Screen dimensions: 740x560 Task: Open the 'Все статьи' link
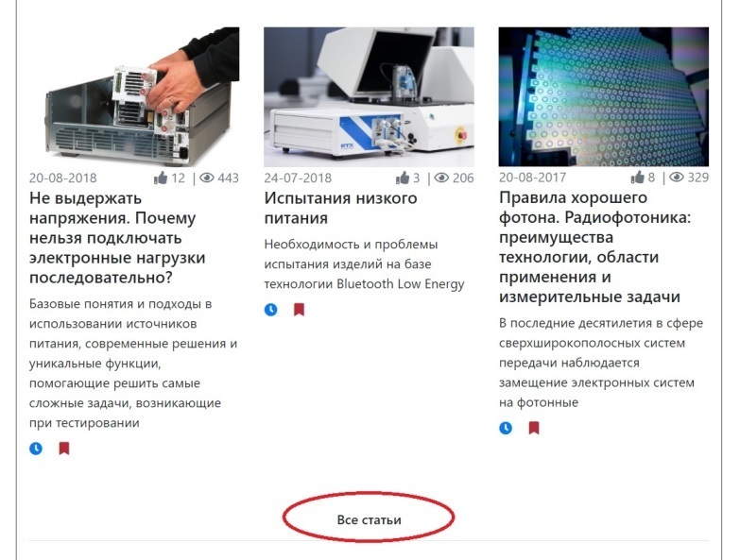(370, 520)
